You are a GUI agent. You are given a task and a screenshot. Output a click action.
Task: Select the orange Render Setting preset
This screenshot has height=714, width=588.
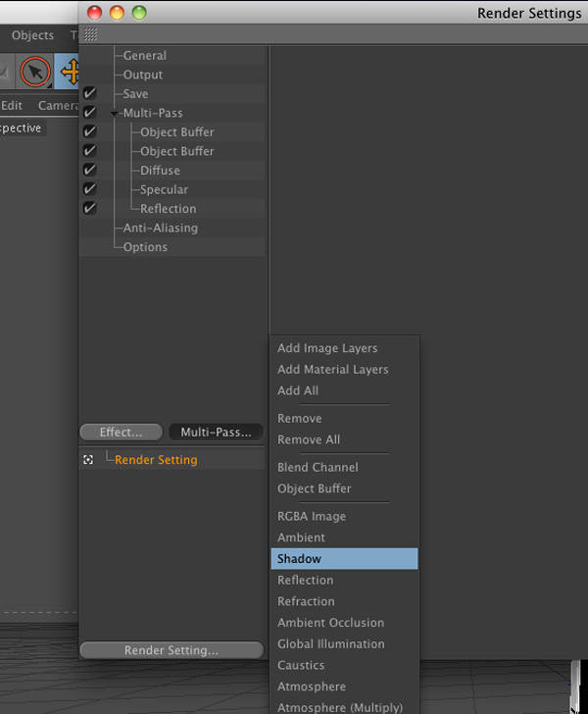[x=156, y=460]
